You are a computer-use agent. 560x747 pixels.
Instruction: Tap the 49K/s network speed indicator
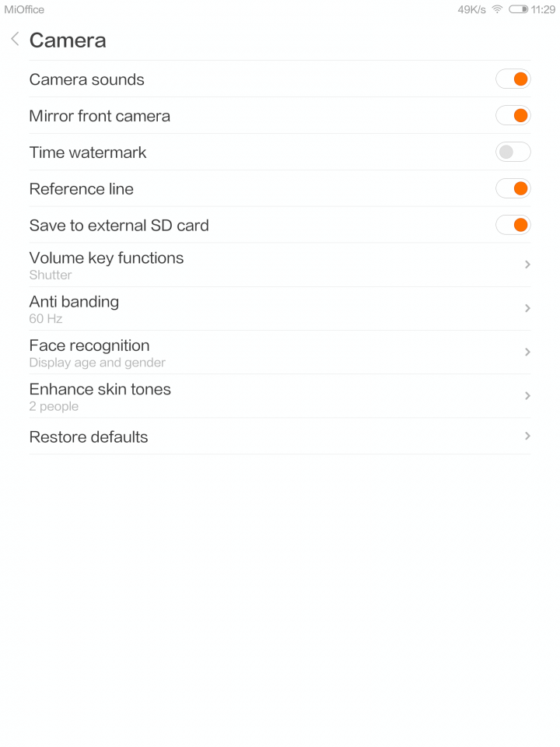tap(471, 9)
